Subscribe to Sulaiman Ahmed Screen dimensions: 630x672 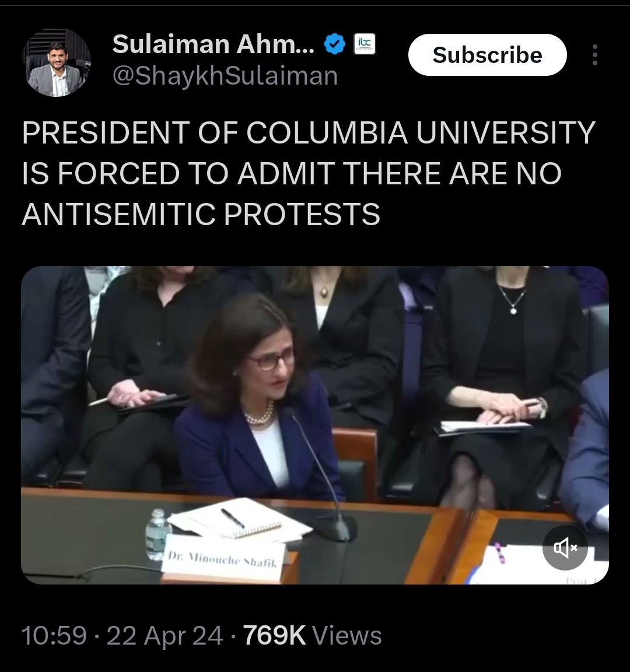point(487,55)
